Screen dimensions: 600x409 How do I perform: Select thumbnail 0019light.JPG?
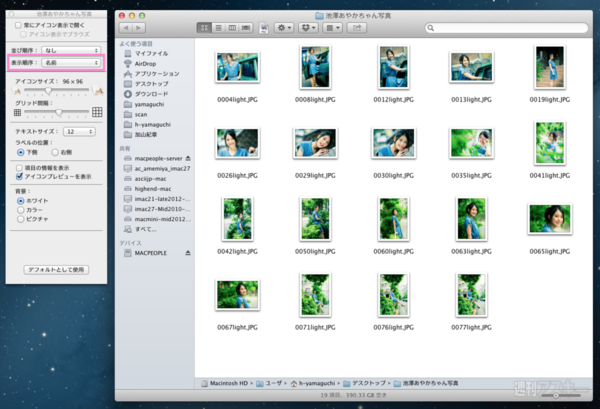(x=550, y=67)
